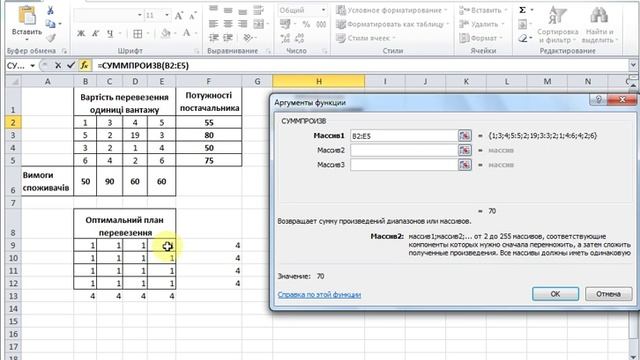Click the dialog help question mark button
This screenshot has width=640, height=360.
click(x=598, y=100)
